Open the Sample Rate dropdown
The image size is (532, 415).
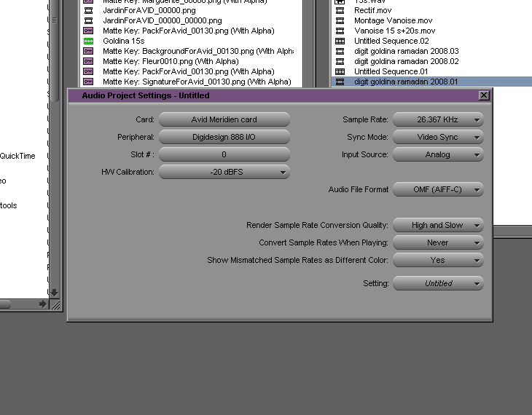click(438, 119)
